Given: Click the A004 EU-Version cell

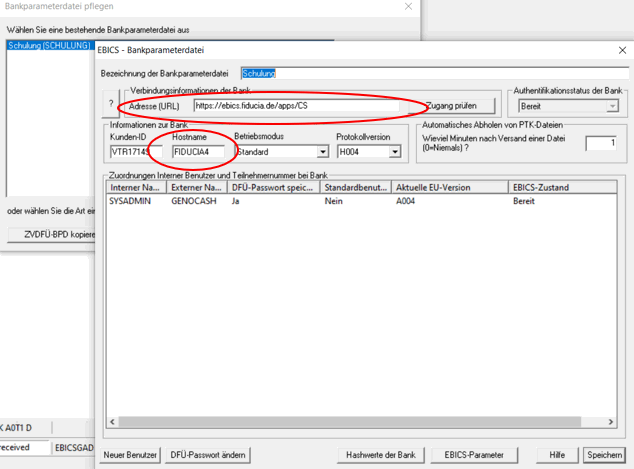Looking at the screenshot, I should tap(405, 201).
